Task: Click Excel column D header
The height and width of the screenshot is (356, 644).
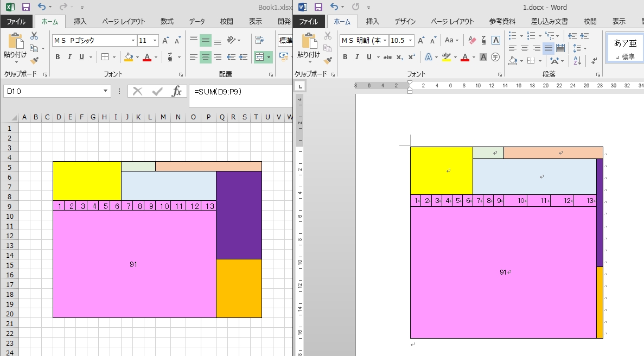Action: (59, 117)
